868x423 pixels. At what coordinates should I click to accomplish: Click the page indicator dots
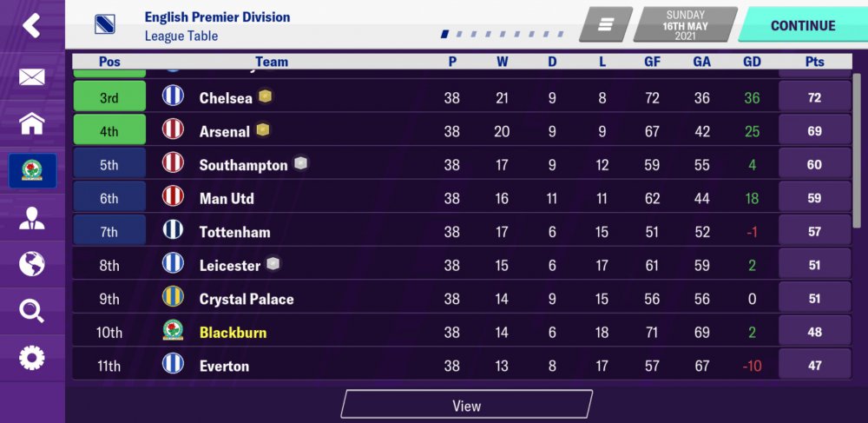pyautogui.click(x=503, y=35)
